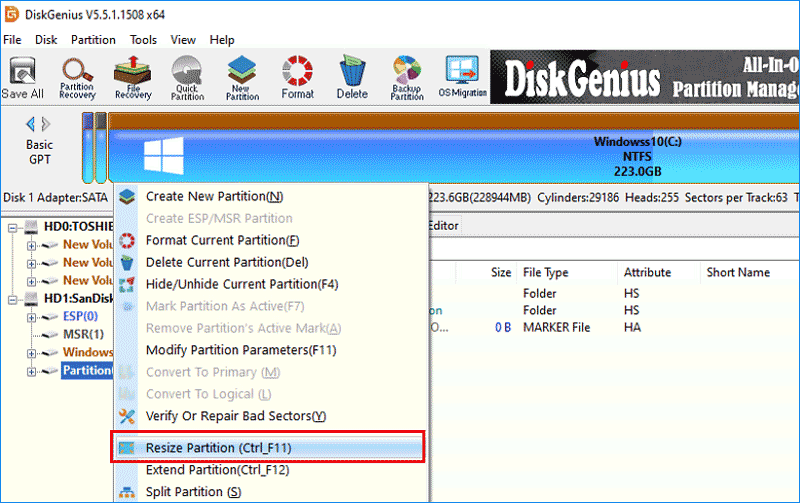Click the Format toolbar icon
The height and width of the screenshot is (503, 800).
click(297, 78)
